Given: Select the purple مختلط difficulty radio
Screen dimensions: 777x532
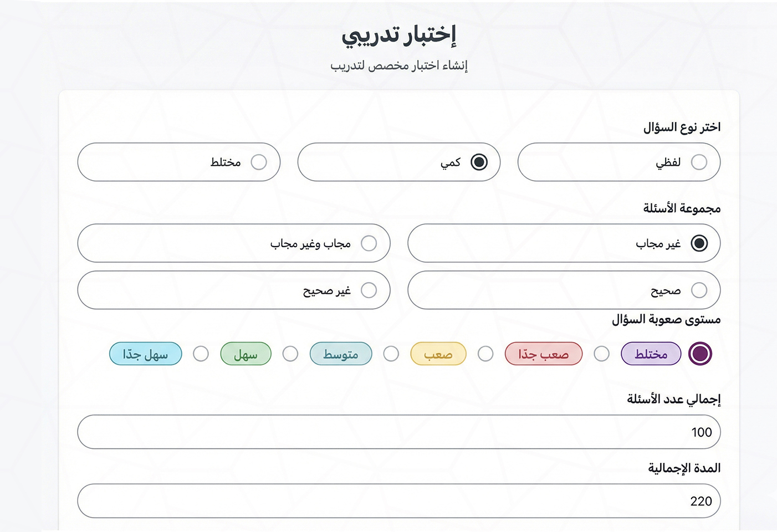Looking at the screenshot, I should pos(700,354).
